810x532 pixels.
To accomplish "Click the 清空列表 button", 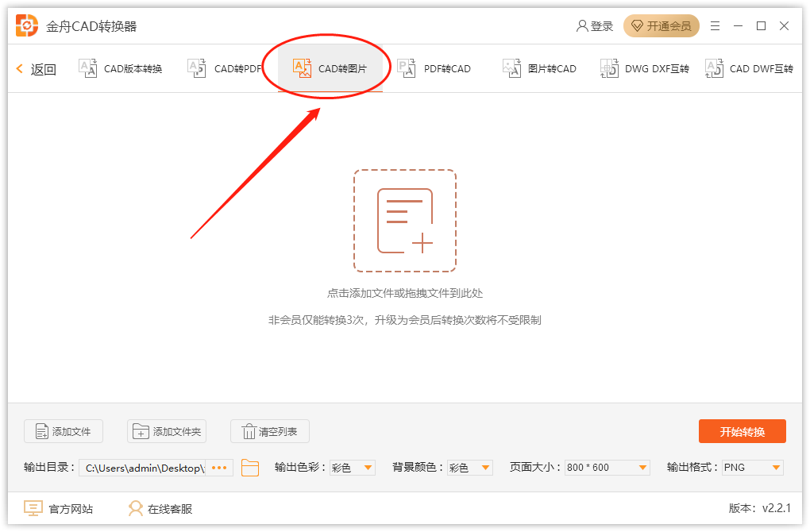I will pyautogui.click(x=270, y=431).
